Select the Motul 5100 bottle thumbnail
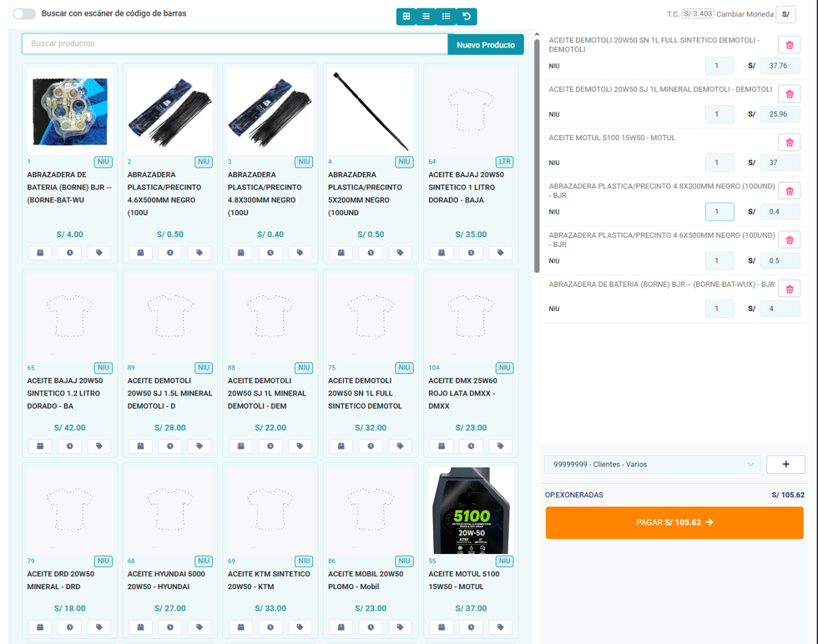Viewport: 818px width, 644px height. [x=471, y=510]
